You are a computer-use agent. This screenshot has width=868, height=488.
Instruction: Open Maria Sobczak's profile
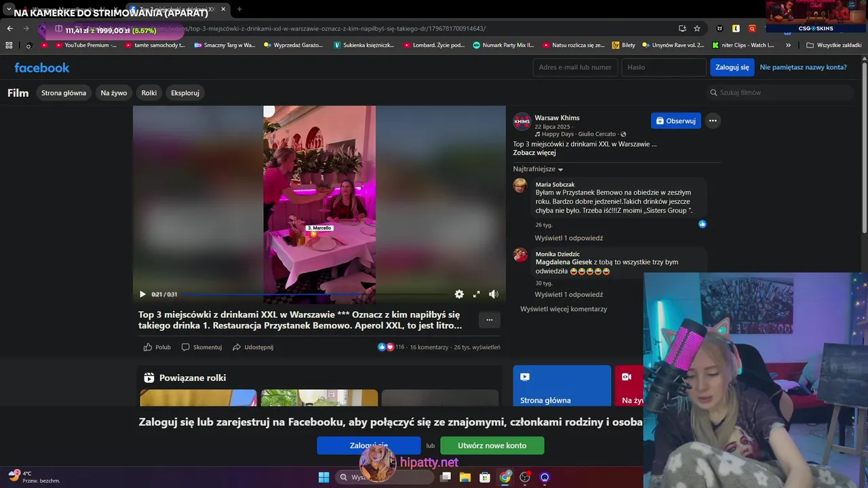click(555, 184)
